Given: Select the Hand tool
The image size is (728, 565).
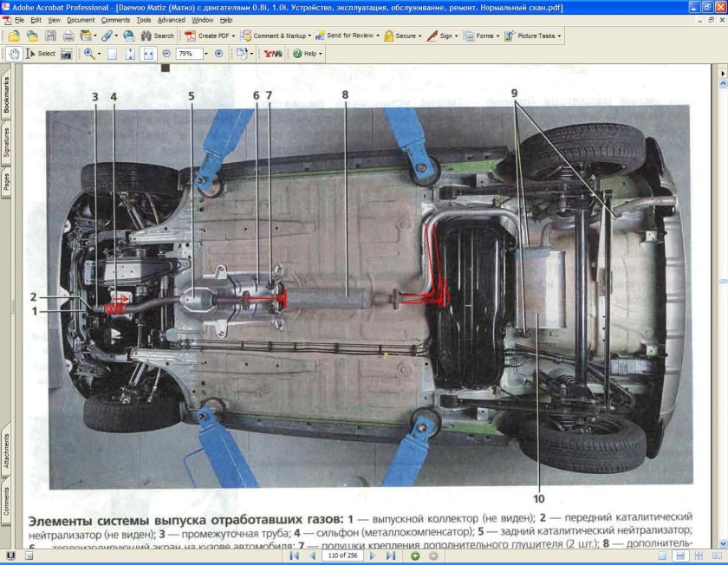Looking at the screenshot, I should [15, 54].
